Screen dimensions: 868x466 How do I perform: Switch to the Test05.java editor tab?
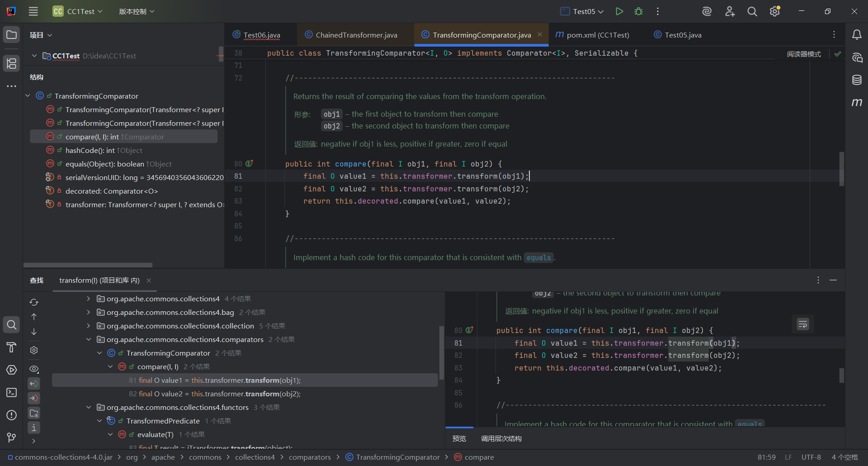[x=678, y=35]
